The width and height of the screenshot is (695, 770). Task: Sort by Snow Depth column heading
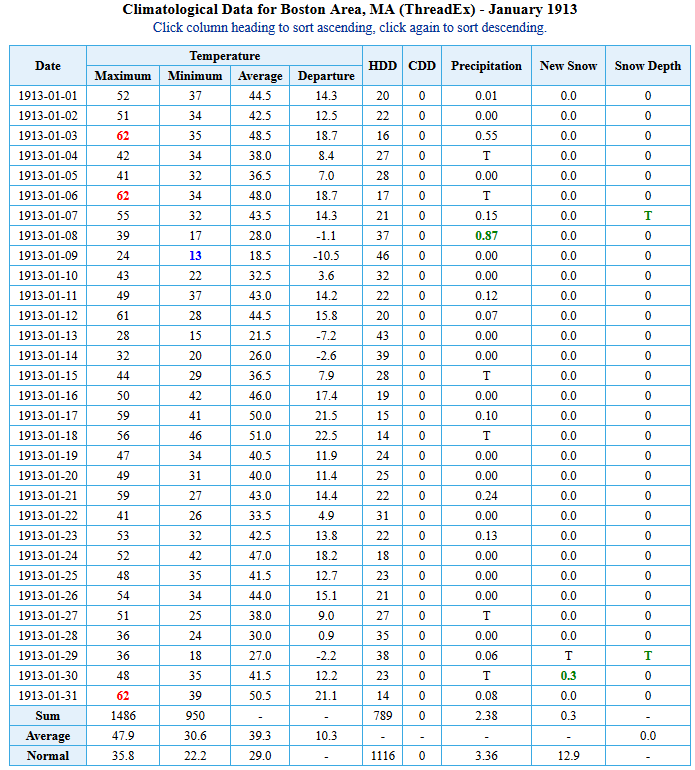pyautogui.click(x=648, y=66)
